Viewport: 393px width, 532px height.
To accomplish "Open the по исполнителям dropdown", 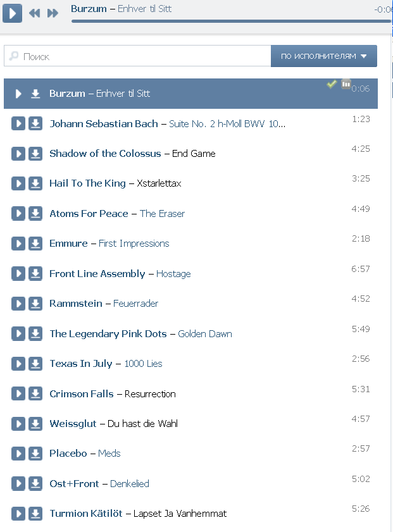I will coord(324,56).
